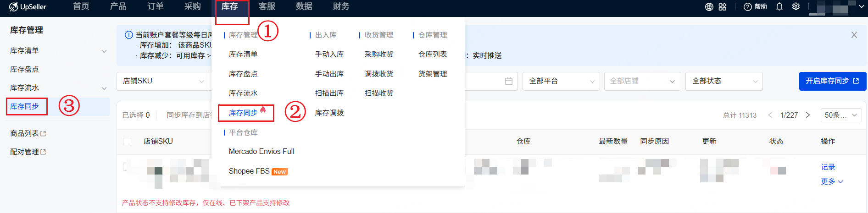Click the calendar icon in date field

click(508, 81)
